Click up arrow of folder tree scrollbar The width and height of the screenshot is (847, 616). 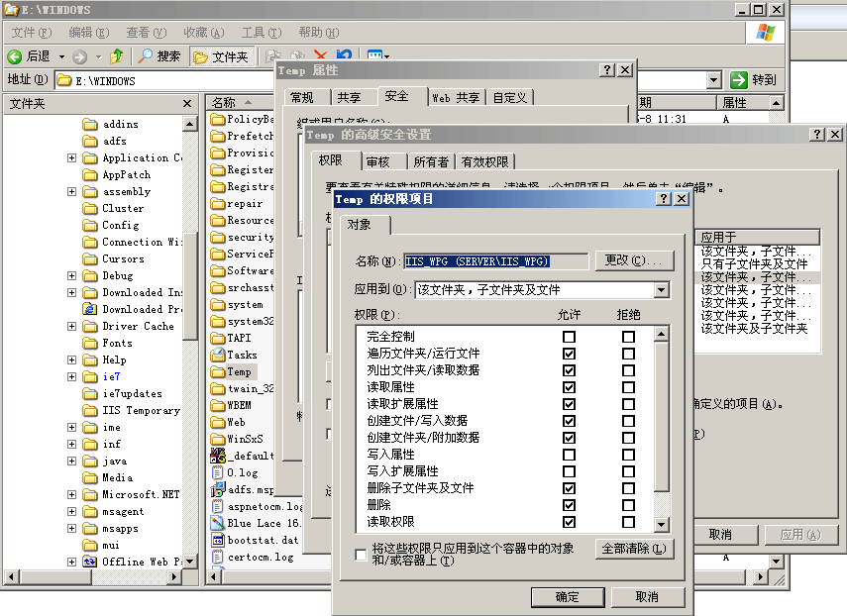[189, 124]
